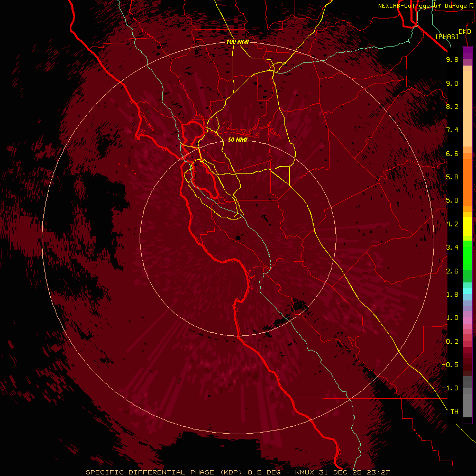
Task: Click the 5.0 scale label
Action: point(452,200)
